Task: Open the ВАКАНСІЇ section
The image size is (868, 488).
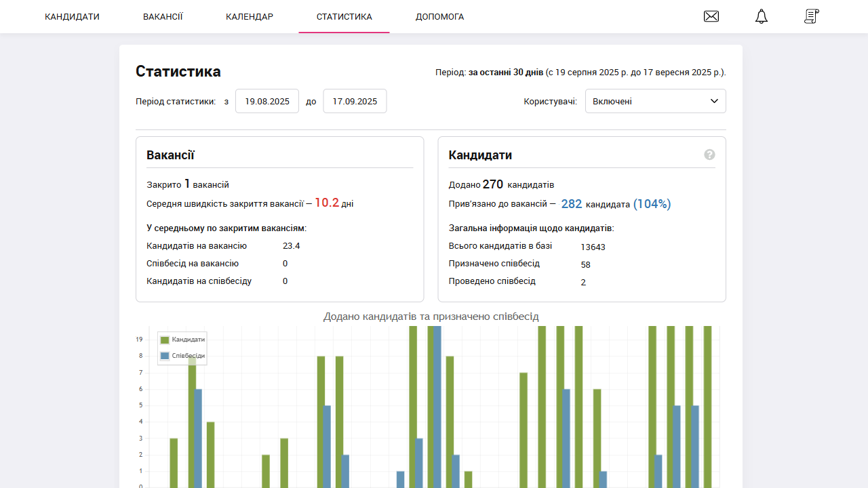Action: 163,16
